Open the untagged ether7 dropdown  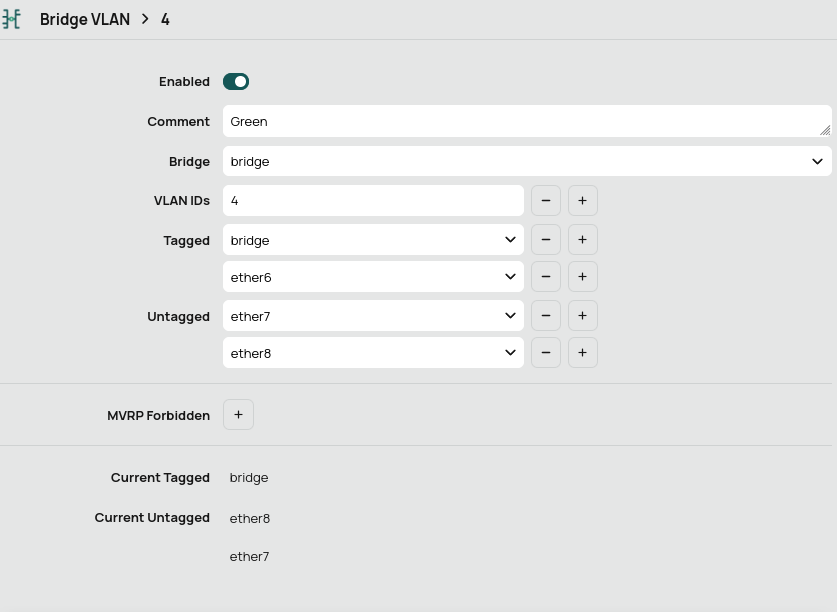[373, 316]
